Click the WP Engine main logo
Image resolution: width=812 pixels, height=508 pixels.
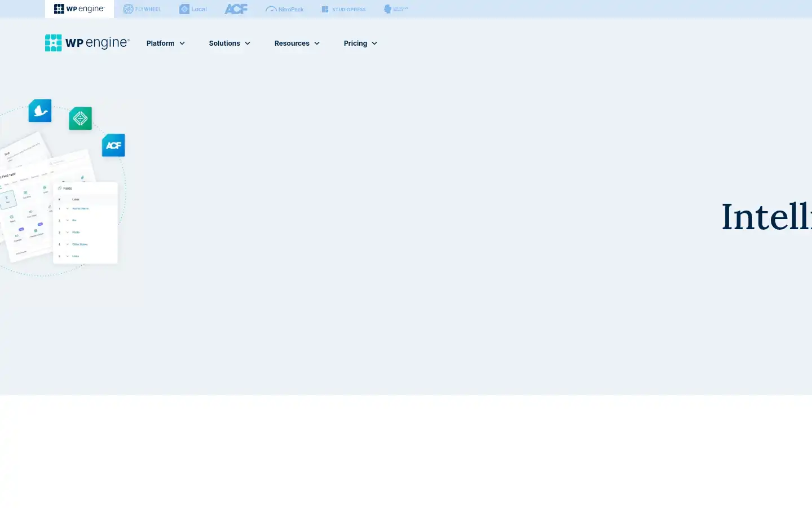pos(87,43)
